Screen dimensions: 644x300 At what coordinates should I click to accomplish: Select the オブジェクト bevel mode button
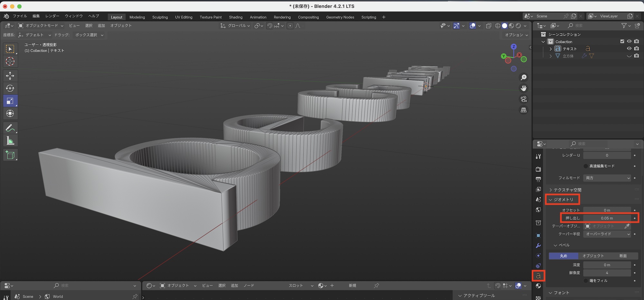click(x=593, y=256)
